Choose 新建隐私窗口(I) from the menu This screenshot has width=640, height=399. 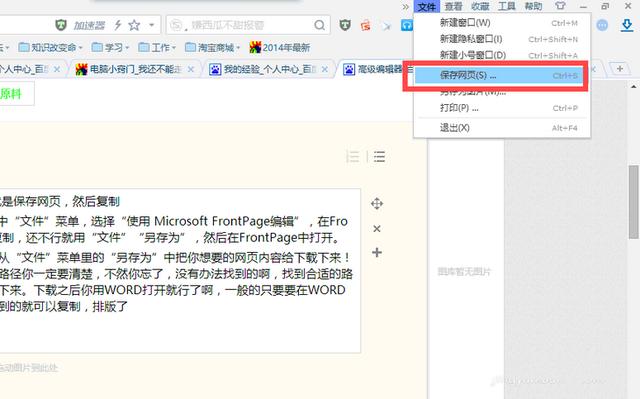tap(502, 39)
